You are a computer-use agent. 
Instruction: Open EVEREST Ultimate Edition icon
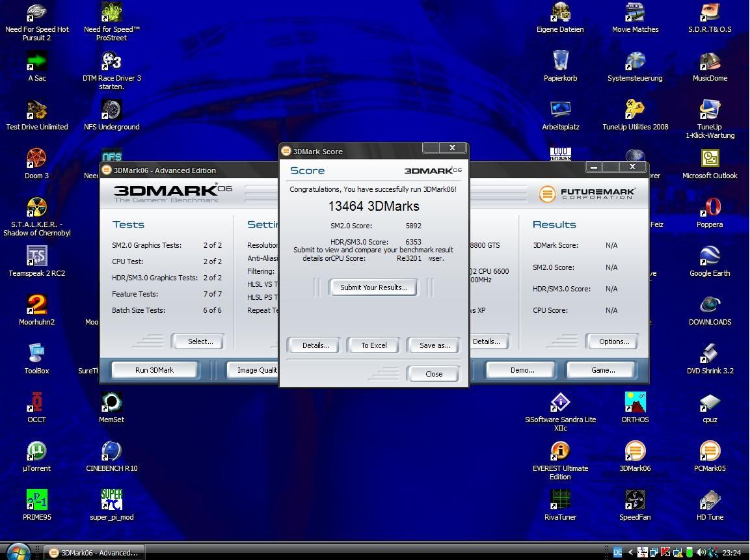(560, 461)
